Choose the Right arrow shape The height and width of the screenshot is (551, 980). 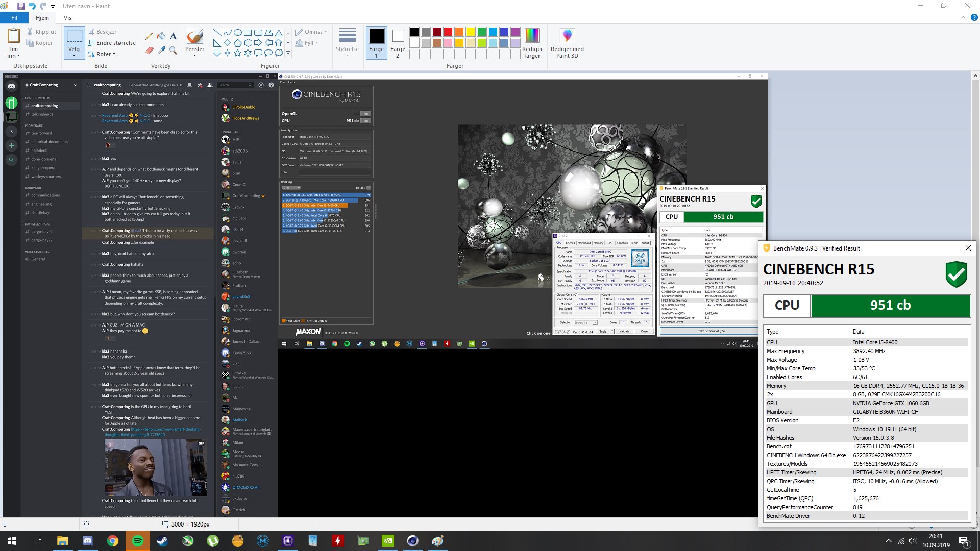coord(258,43)
